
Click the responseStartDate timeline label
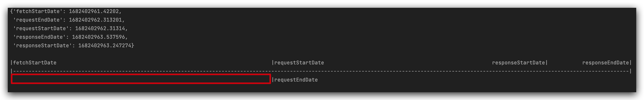(518, 62)
